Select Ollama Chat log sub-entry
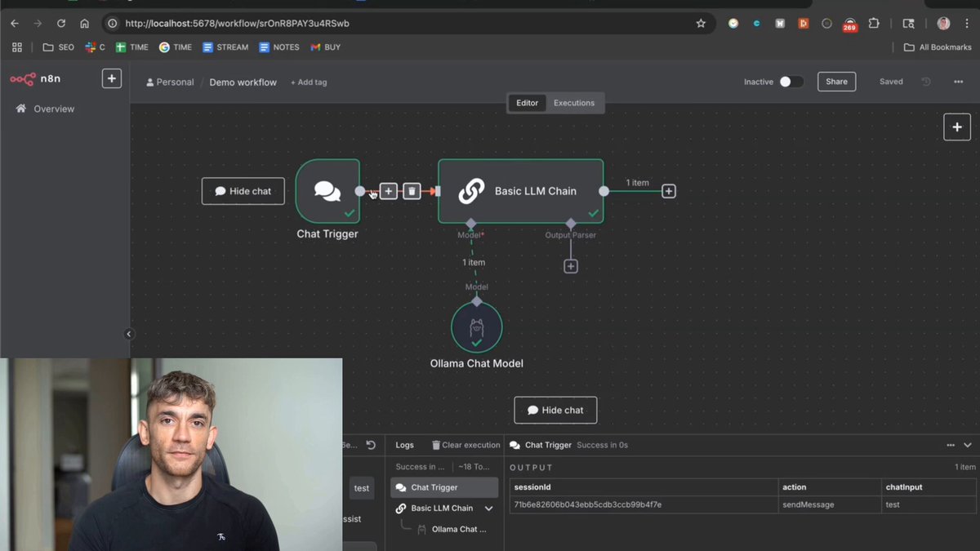This screenshot has height=551, width=980. 454,529
